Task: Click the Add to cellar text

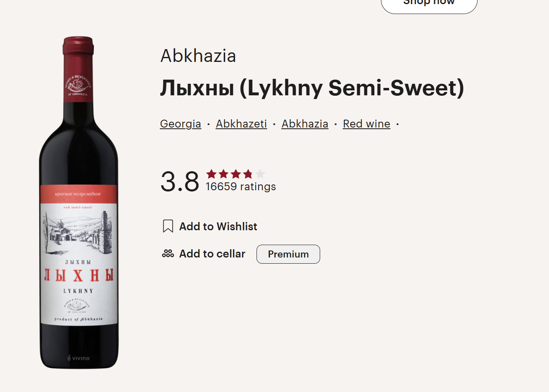Action: [x=212, y=254]
